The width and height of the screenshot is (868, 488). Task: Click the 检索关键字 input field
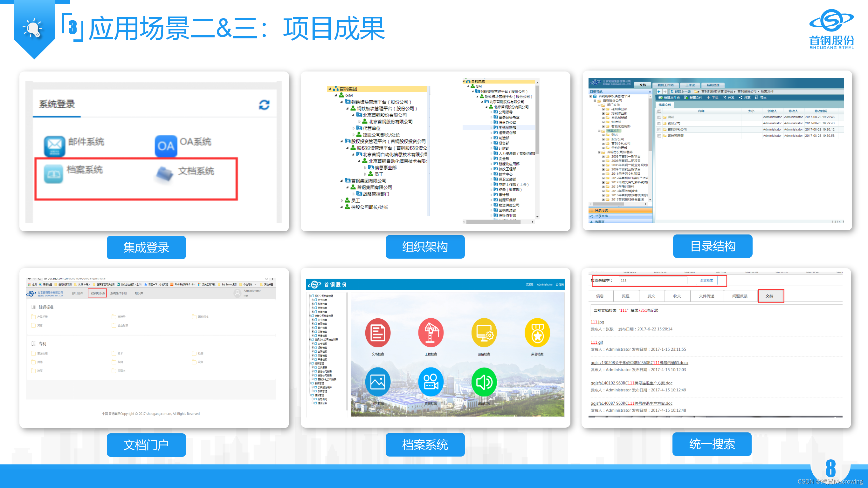[652, 281]
